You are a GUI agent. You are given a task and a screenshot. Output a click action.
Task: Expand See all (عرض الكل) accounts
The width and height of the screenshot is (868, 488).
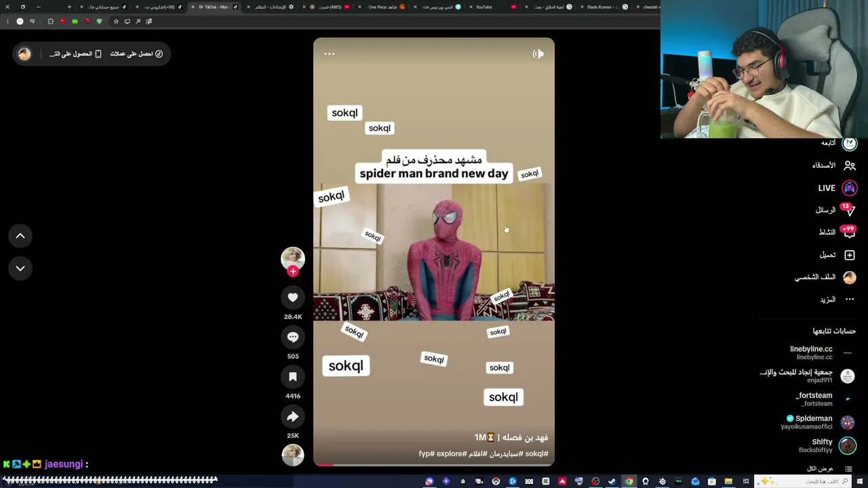point(829,469)
